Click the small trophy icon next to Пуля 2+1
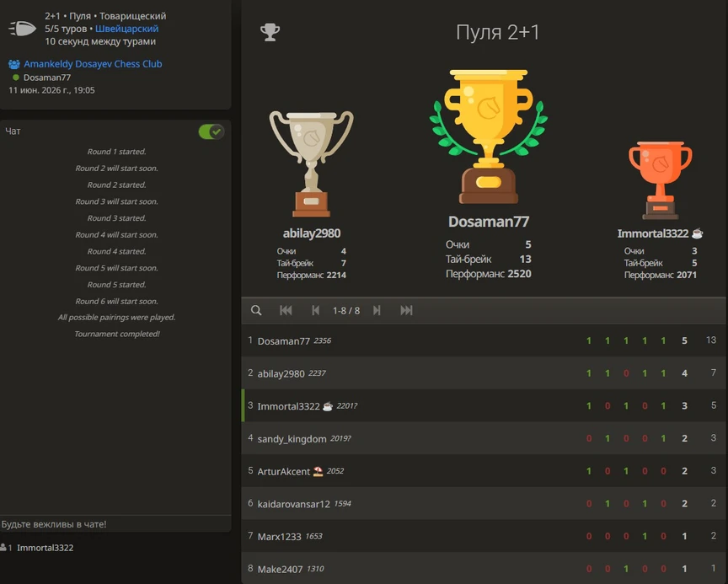 270,32
